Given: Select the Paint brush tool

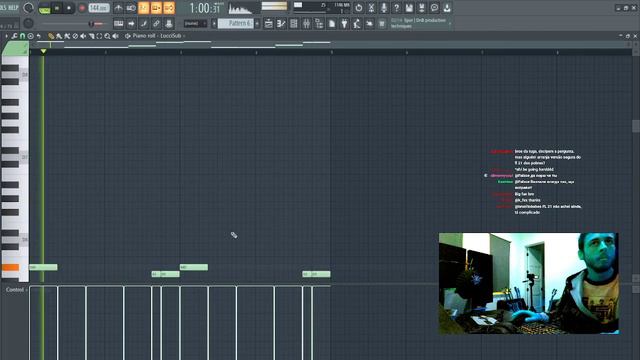Looking at the screenshot, I should pos(59,36).
